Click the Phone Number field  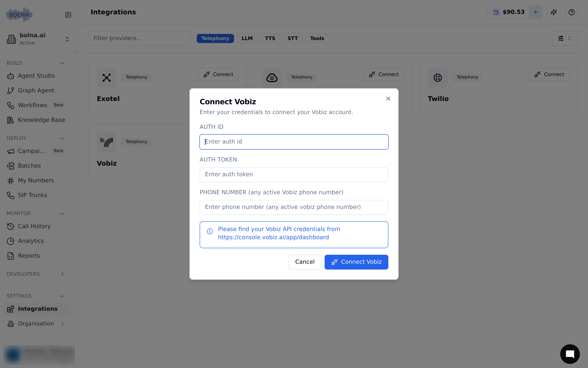(294, 207)
